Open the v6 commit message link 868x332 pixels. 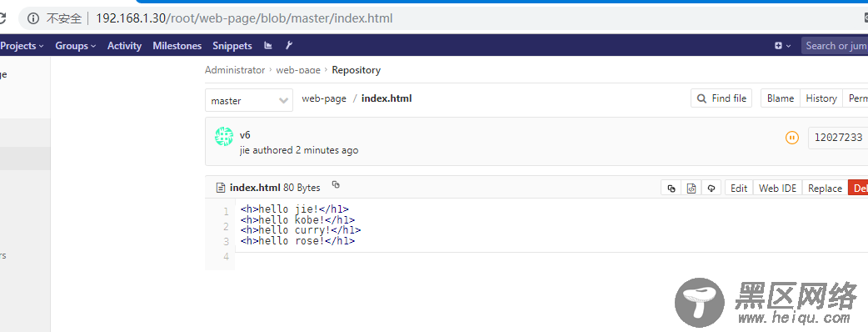(x=245, y=134)
